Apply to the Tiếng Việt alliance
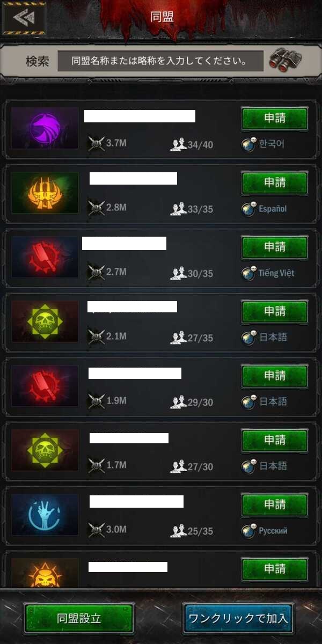 275,247
